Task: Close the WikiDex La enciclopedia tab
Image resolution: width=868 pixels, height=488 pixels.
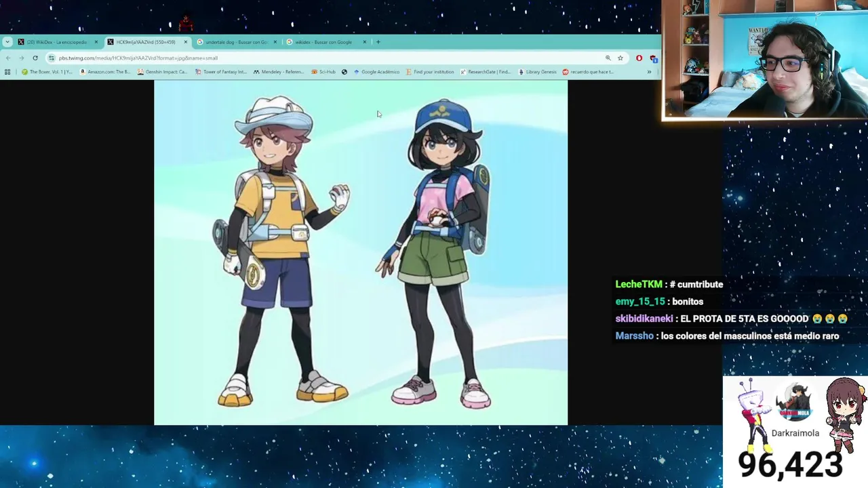Action: click(x=96, y=42)
